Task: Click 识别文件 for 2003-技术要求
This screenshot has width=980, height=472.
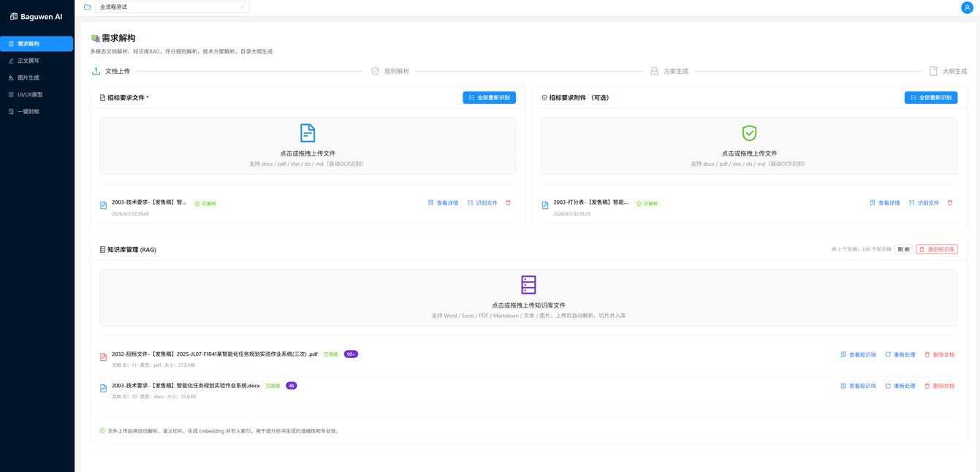Action: coord(482,203)
